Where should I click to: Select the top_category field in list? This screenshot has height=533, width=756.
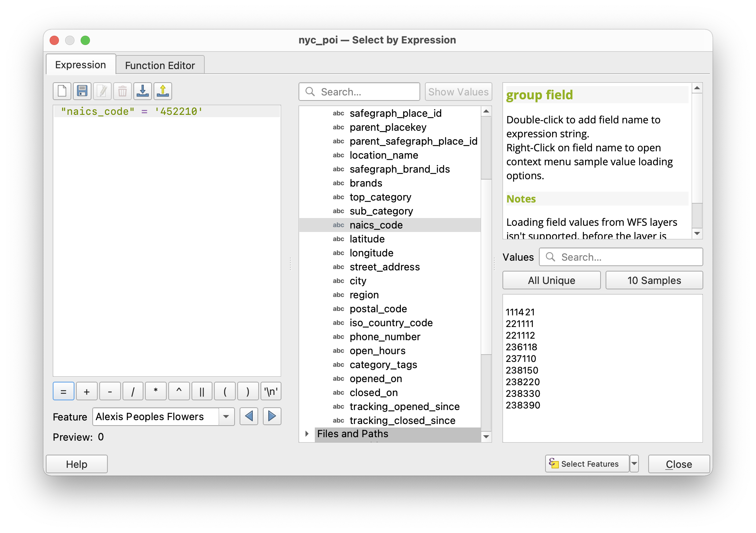pyautogui.click(x=380, y=197)
